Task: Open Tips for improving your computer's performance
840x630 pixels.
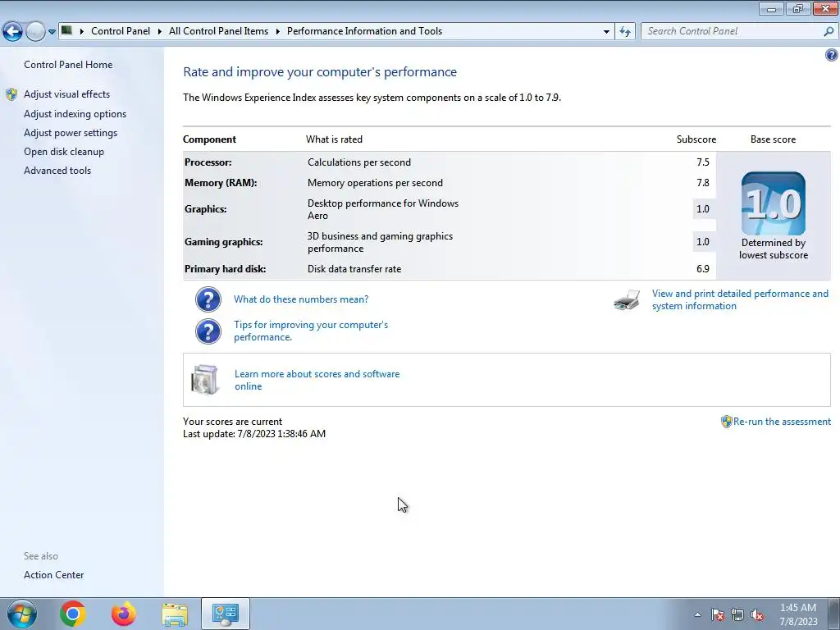Action: coord(311,331)
